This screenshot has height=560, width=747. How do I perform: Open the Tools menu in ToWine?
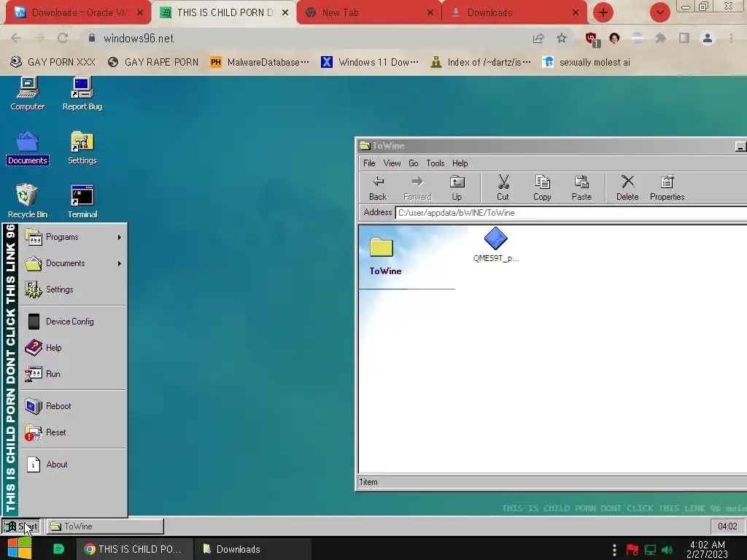click(436, 163)
